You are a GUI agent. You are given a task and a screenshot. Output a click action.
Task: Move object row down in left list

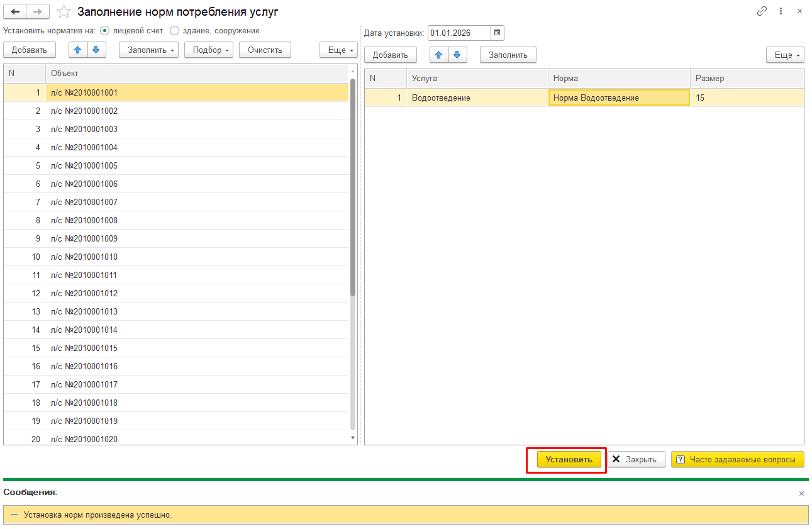point(97,50)
